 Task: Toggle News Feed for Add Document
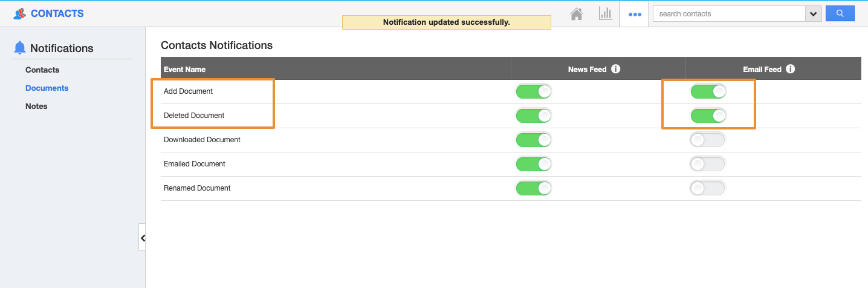coord(534,91)
